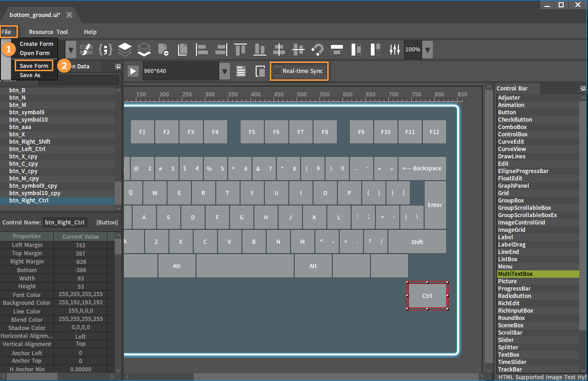The height and width of the screenshot is (381, 588).
Task: Select btn_Right_Ctrl in the control list
Action: [57, 201]
